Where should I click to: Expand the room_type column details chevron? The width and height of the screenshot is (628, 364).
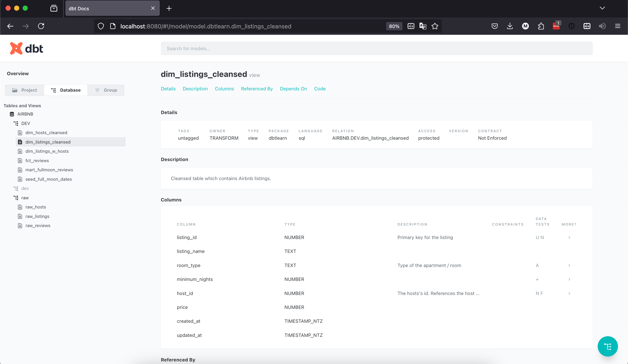point(569,265)
